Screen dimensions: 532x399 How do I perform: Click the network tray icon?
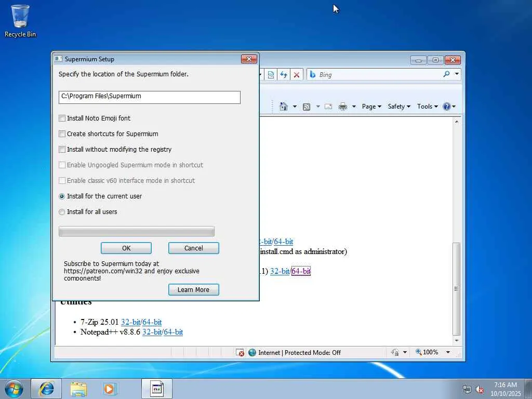click(x=467, y=389)
